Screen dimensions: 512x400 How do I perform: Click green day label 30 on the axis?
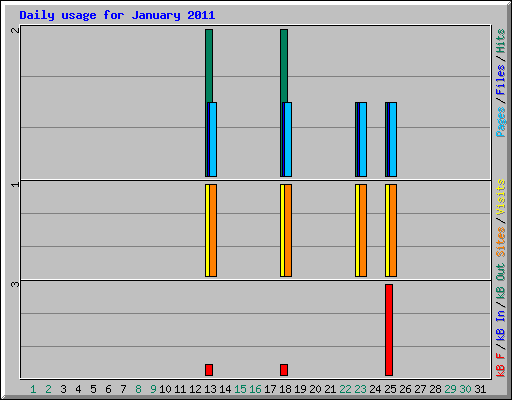[465, 389]
